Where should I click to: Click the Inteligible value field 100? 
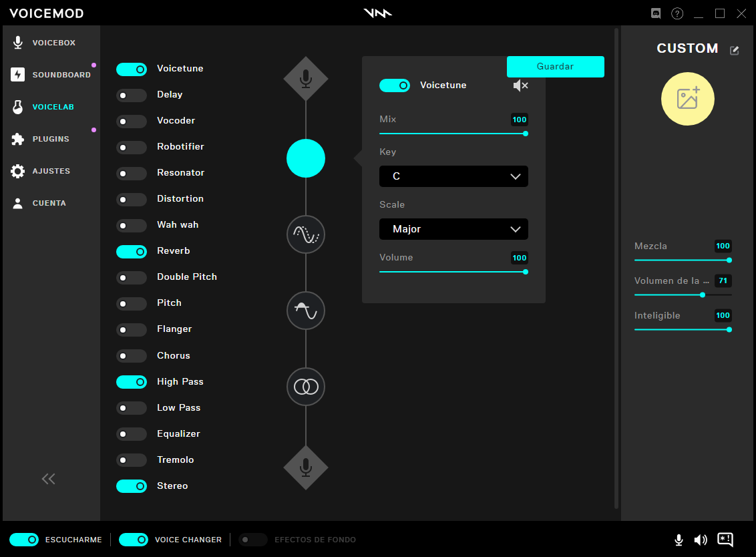723,315
